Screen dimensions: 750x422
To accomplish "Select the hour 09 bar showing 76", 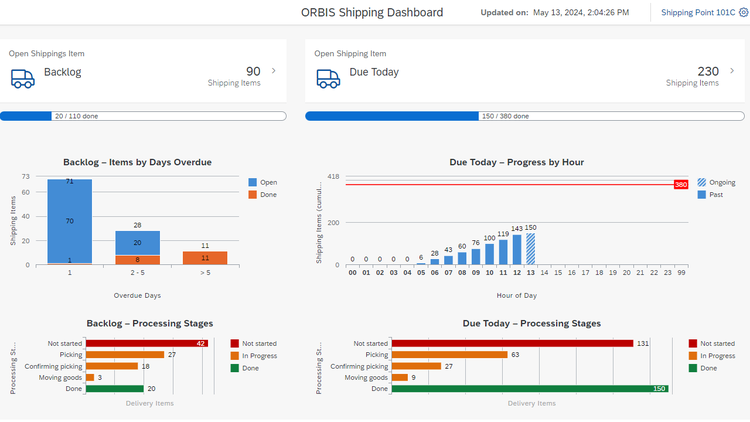I will 476,256.
